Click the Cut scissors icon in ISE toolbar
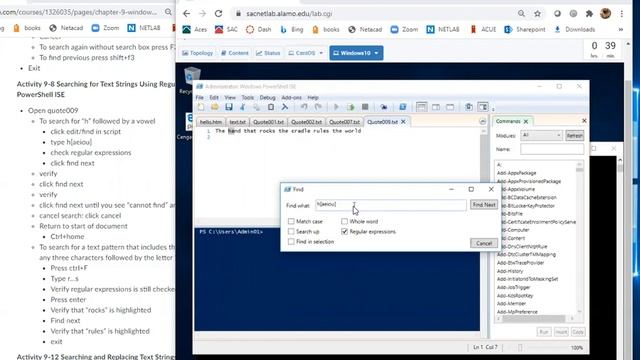This screenshot has width=640, height=360. tap(243, 107)
